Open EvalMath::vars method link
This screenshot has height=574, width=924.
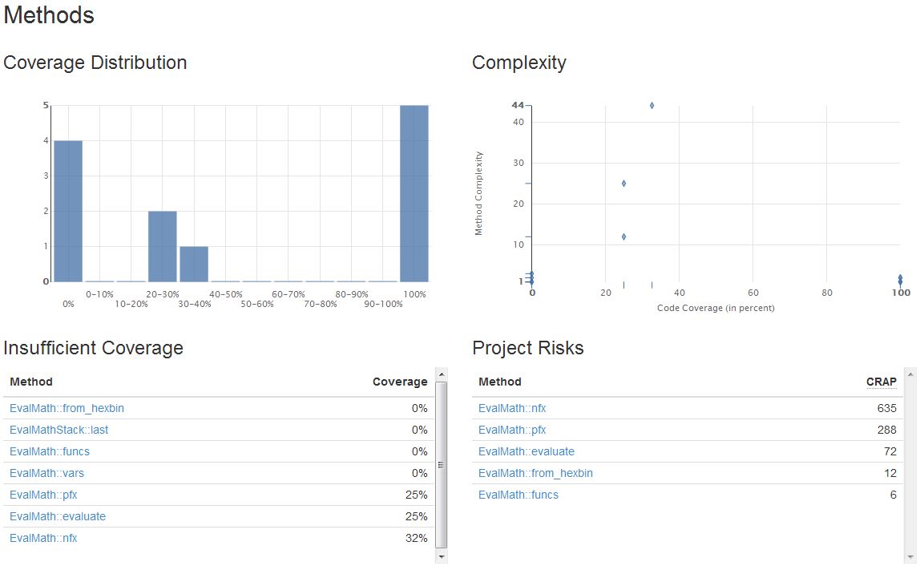(46, 473)
